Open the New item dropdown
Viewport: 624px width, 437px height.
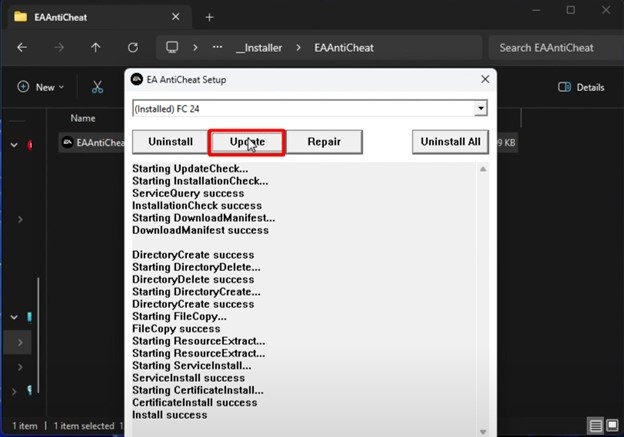pos(41,87)
